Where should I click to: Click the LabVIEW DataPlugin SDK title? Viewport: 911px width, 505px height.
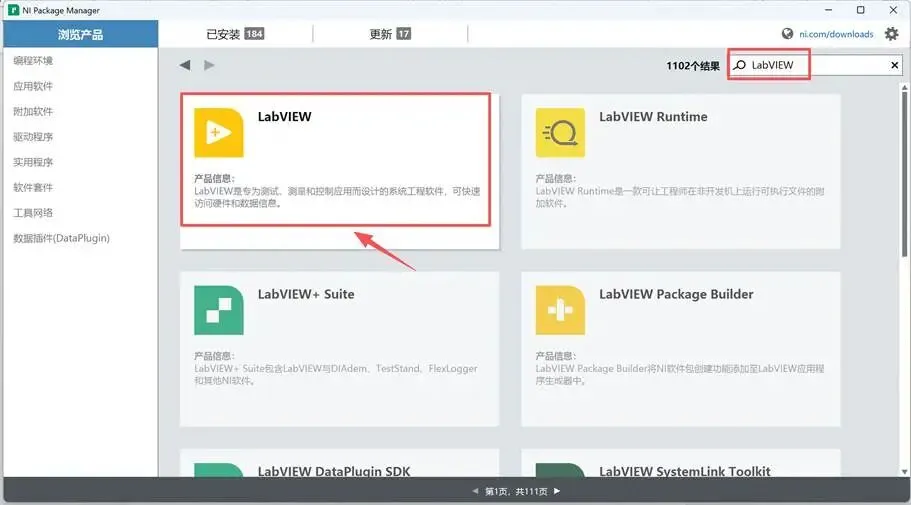(x=334, y=471)
